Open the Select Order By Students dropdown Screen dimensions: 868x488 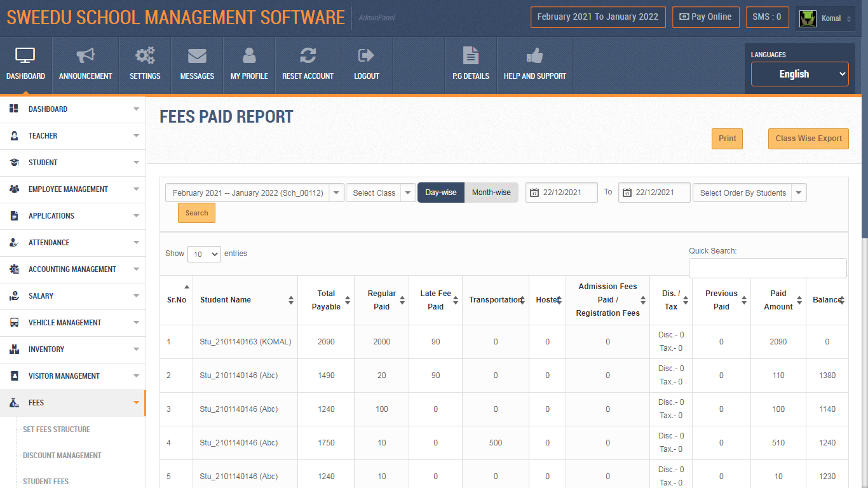point(749,191)
